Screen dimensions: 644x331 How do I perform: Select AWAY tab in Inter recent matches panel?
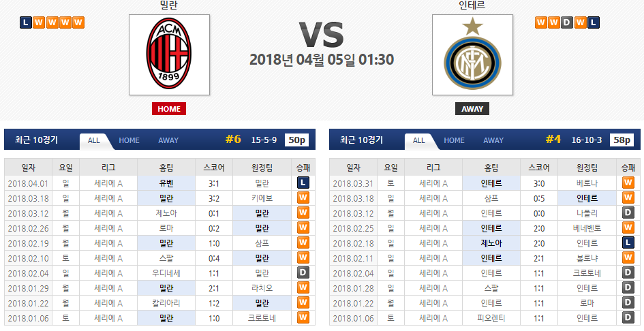[x=493, y=140]
